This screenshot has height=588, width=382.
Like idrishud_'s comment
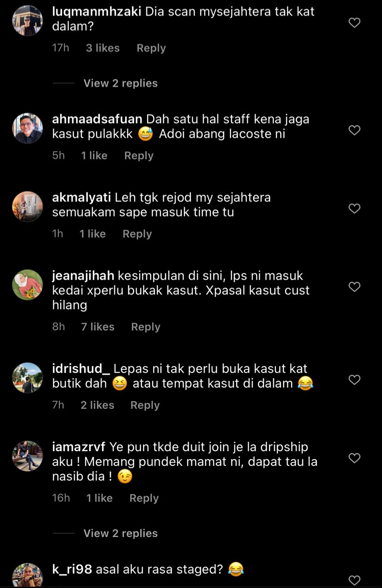click(354, 380)
